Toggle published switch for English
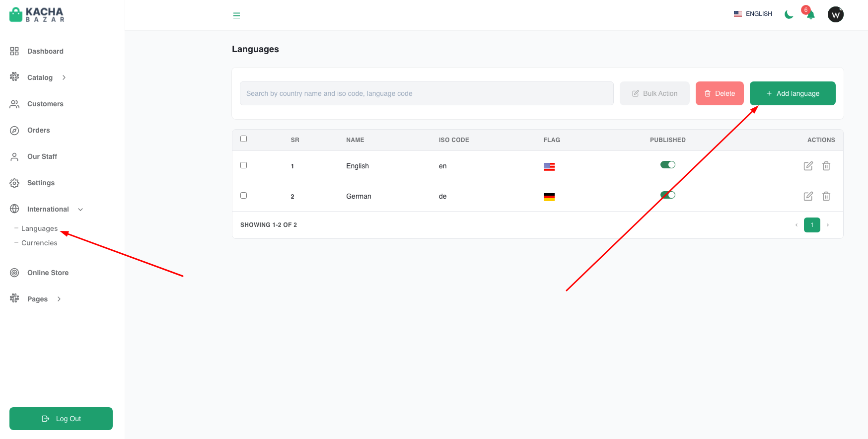The width and height of the screenshot is (868, 439). click(668, 165)
